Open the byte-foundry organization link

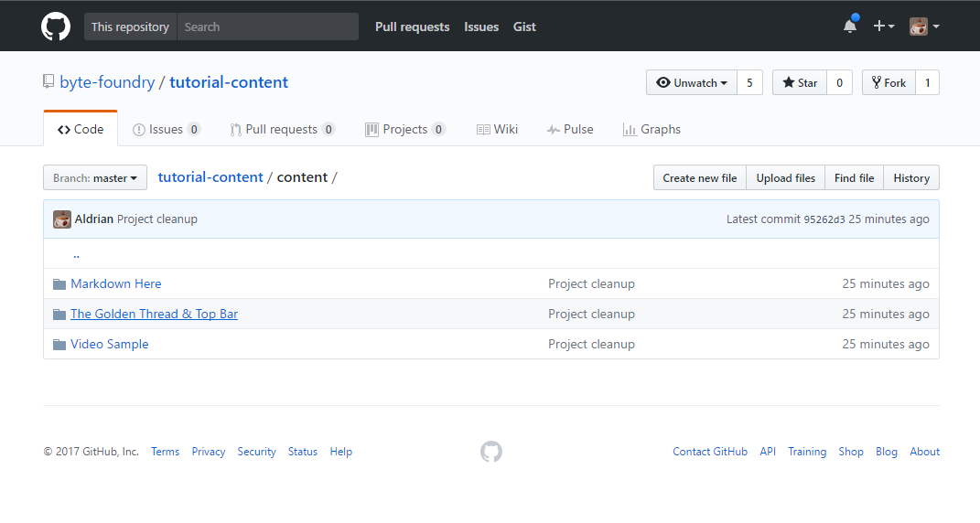tap(107, 82)
